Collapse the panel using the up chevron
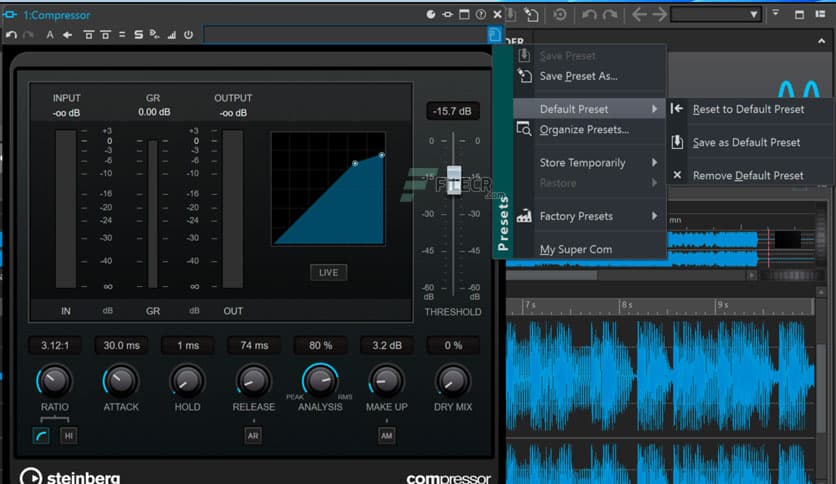The height and width of the screenshot is (484, 836). 822,41
